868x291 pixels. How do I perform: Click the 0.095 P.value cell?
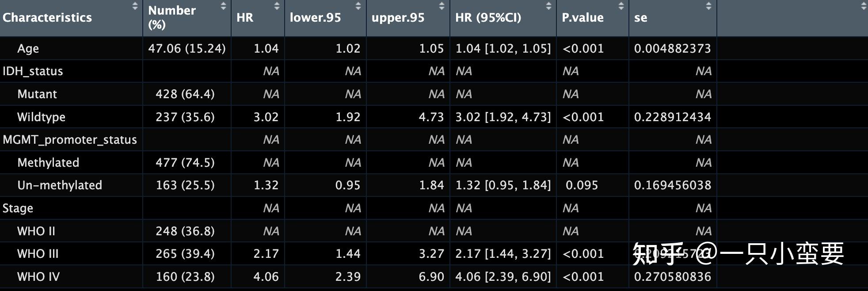[x=582, y=185]
